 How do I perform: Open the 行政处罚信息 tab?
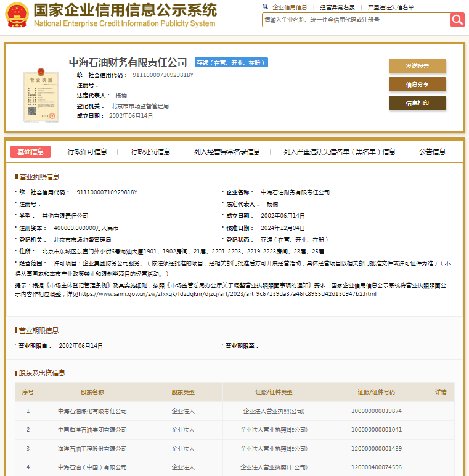pyautogui.click(x=150, y=152)
